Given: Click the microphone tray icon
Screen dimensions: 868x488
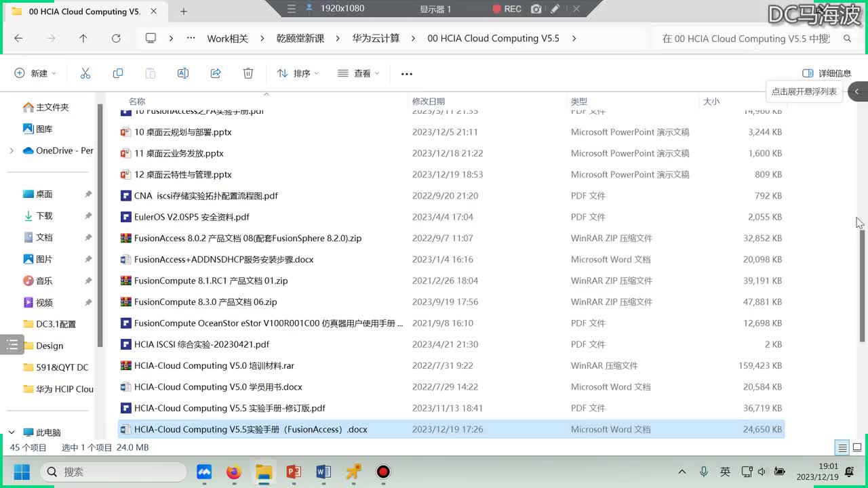Looking at the screenshot, I should 704,472.
